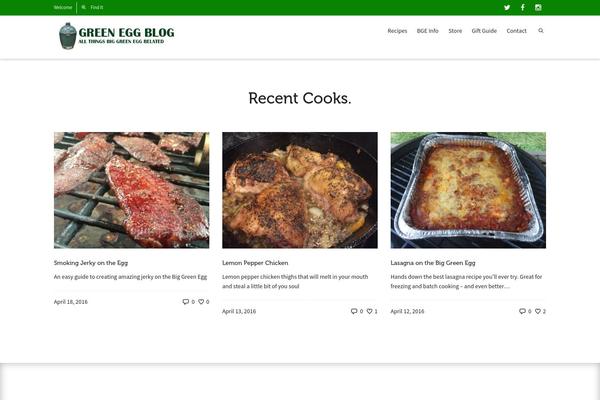
Task: Click the Welcome link in top bar
Action: point(63,7)
